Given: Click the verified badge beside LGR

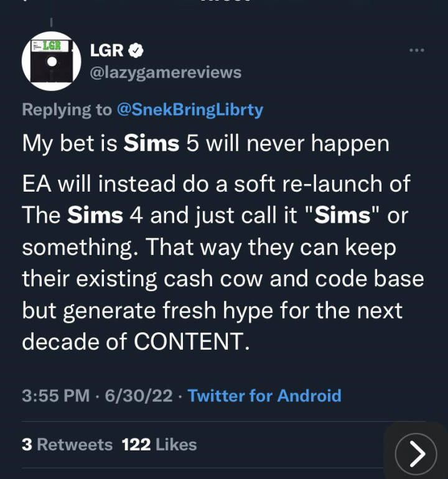Looking at the screenshot, I should tap(138, 50).
